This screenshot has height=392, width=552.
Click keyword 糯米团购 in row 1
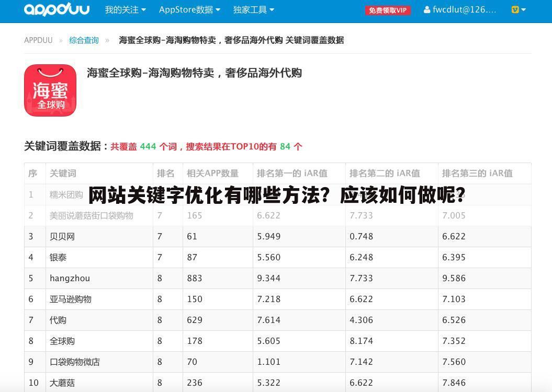66,195
